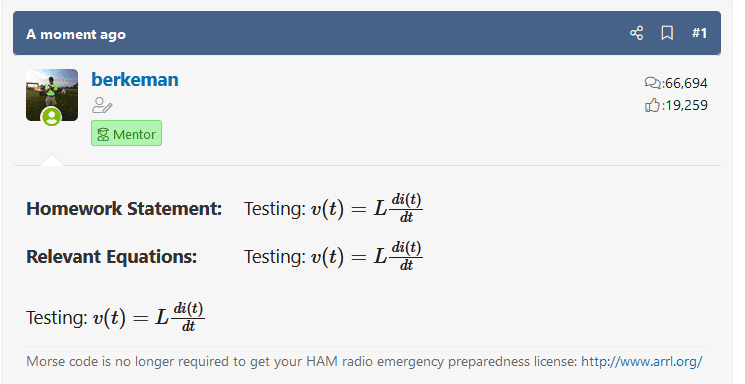Click the thread starter pencil-person icon

point(102,106)
